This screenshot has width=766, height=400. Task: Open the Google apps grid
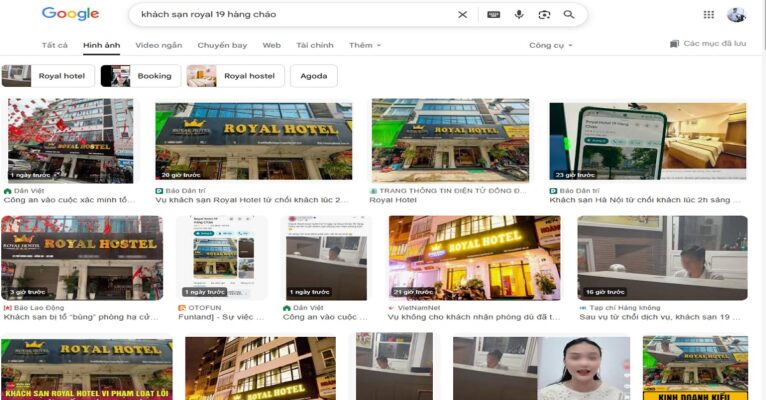coord(708,15)
